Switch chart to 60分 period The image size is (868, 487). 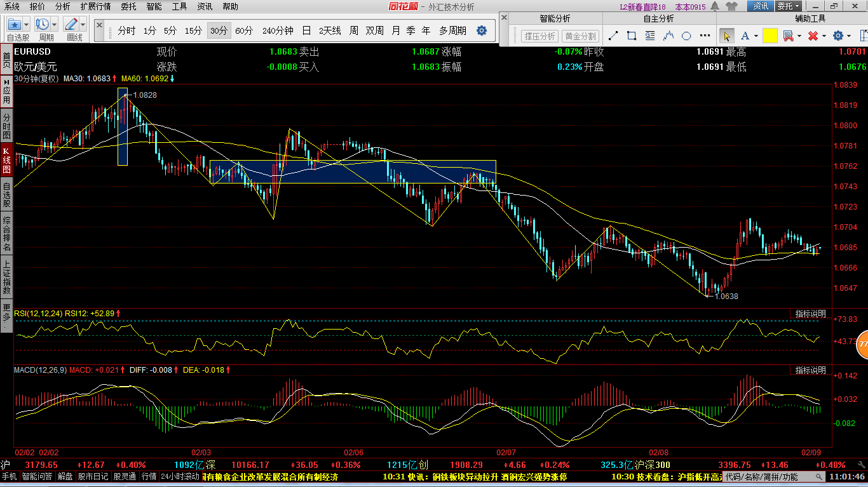tap(244, 30)
